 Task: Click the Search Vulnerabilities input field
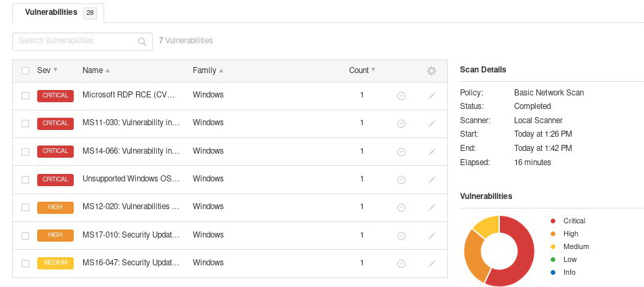(74, 41)
